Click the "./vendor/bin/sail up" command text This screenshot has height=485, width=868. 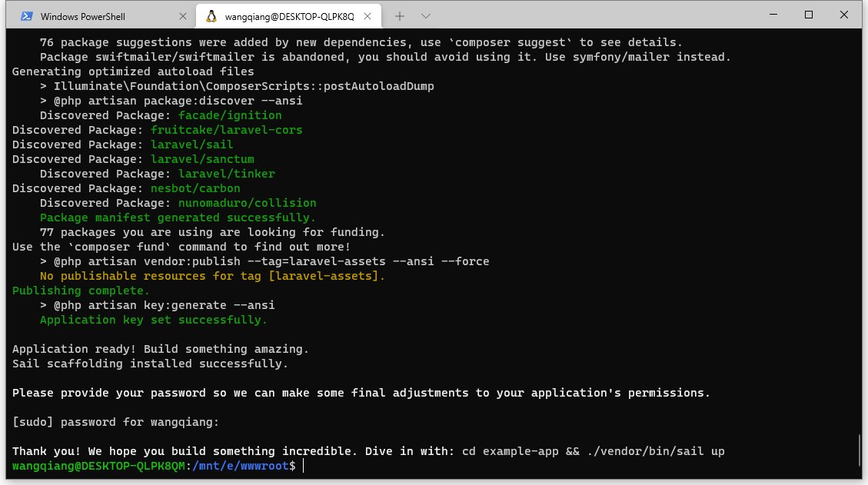click(655, 451)
